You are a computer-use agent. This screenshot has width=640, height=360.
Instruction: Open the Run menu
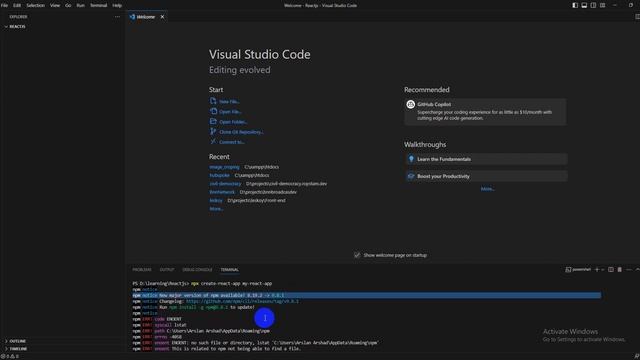tap(80, 5)
